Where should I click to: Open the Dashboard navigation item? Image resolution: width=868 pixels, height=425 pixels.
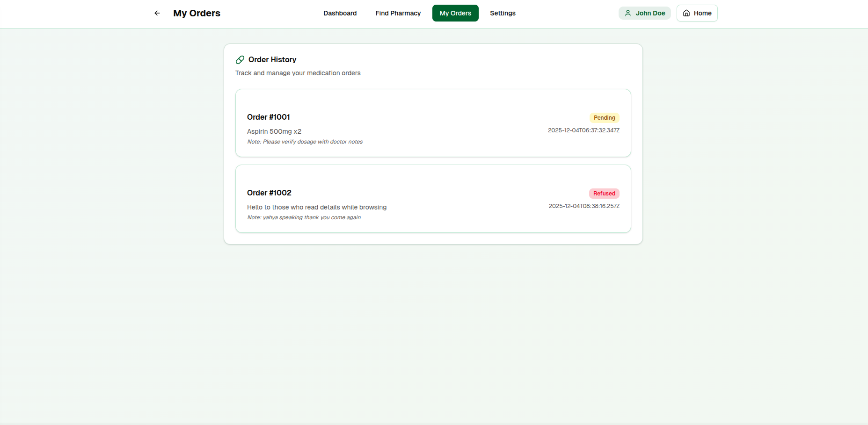340,13
